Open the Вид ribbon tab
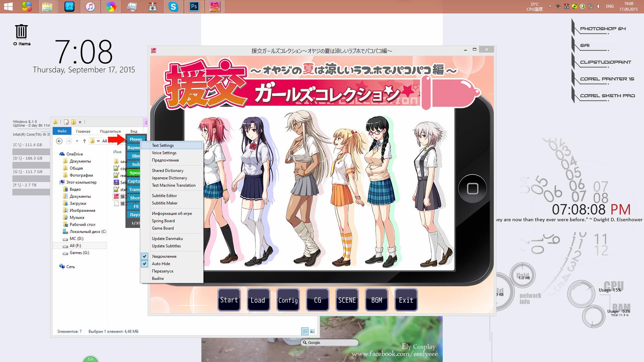 (134, 131)
